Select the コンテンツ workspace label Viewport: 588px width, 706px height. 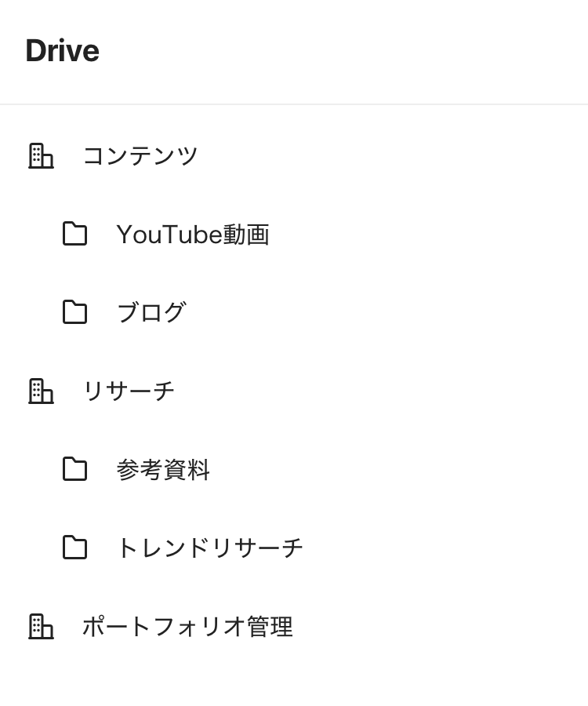coord(140,155)
